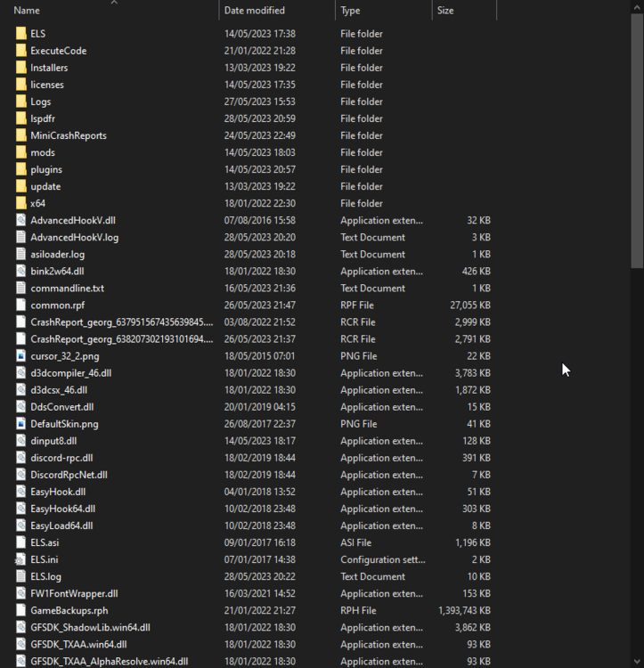Select the file name bink2w64.dll
Viewport: 644px width, 668px height.
[57, 272]
